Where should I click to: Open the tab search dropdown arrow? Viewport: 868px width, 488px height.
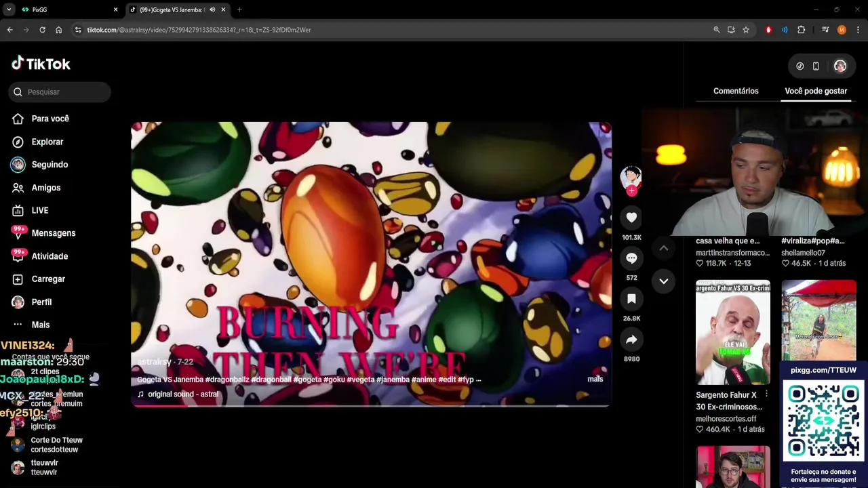tap(9, 9)
